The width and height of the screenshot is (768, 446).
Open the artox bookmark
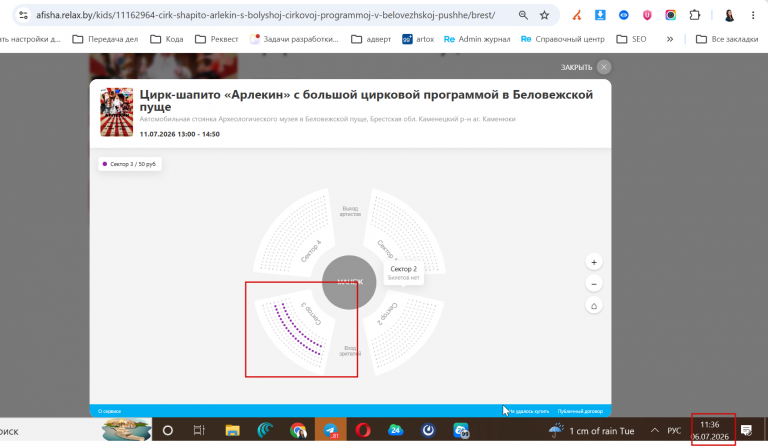point(418,39)
